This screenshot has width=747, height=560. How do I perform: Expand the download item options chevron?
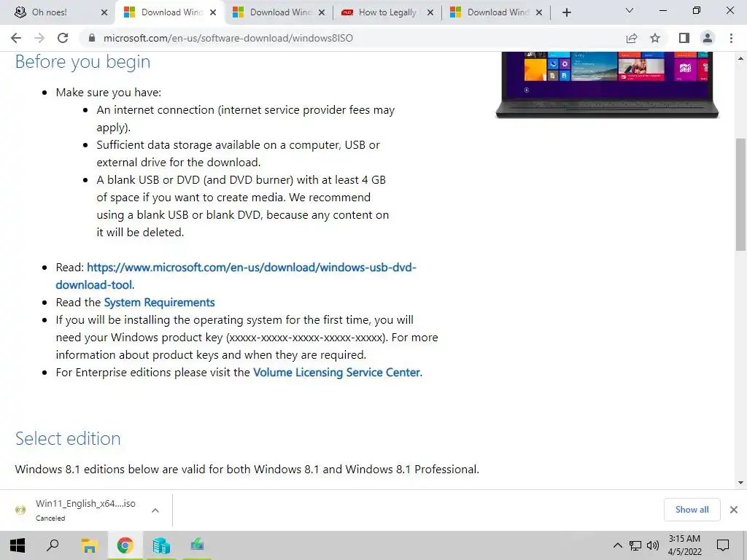click(x=155, y=510)
